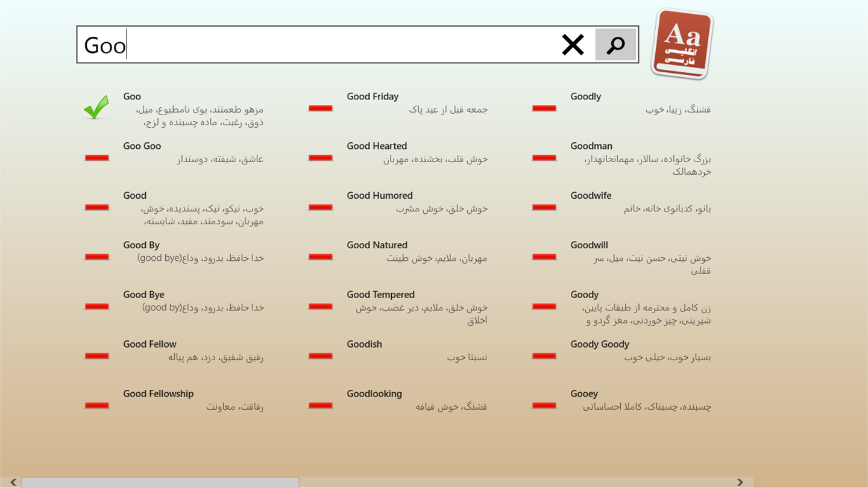868x488 pixels.
Task: Click the Persian definition under Gooey
Action: click(647, 407)
